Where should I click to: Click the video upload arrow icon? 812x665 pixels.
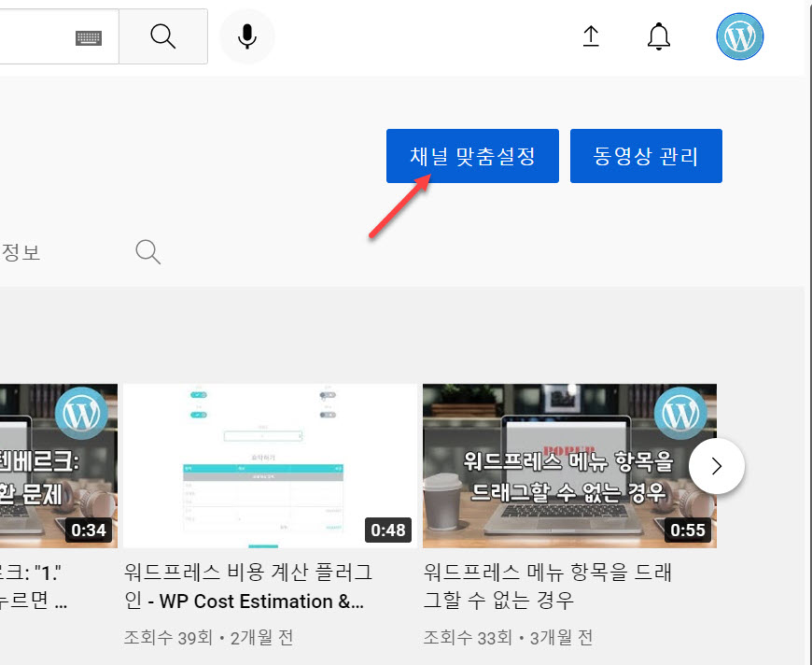click(591, 35)
